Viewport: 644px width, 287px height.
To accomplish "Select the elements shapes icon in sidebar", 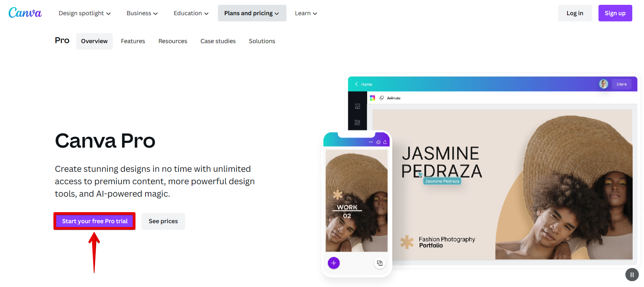I will pos(358,122).
